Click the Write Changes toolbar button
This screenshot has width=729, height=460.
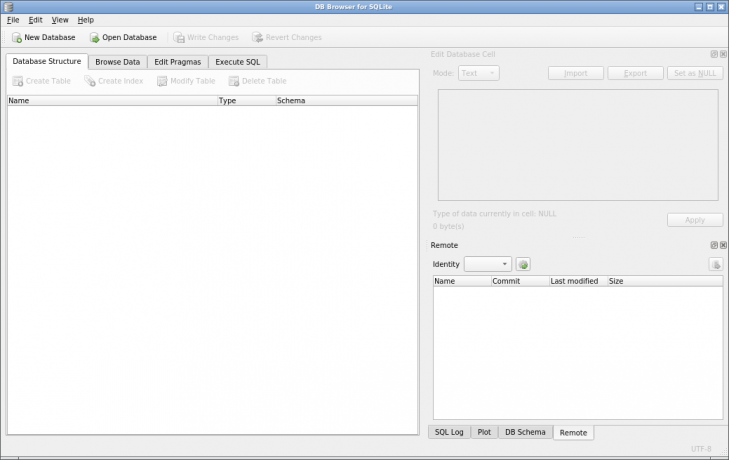pyautogui.click(x=205, y=37)
